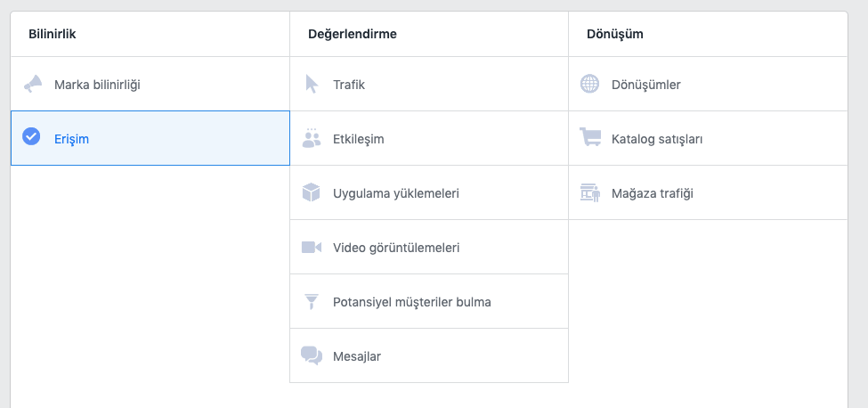
Task: Choose the Dönüşümler objective
Action: tap(708, 84)
